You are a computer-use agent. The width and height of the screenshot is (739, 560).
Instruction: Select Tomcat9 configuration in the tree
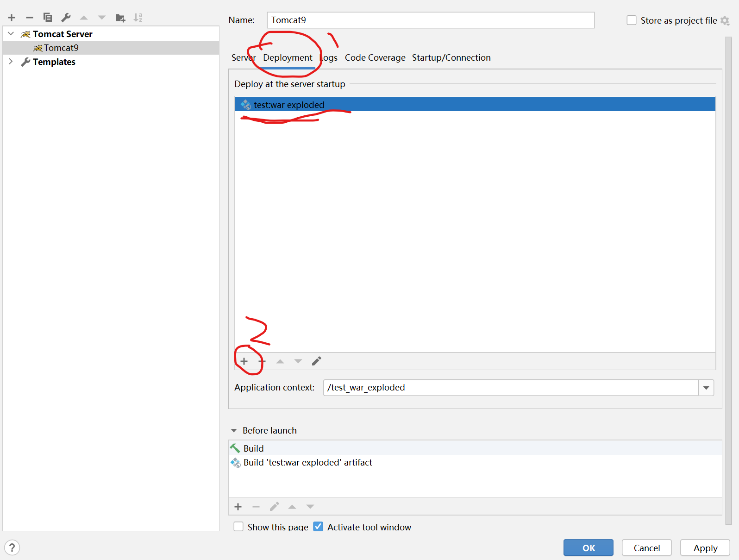point(111,48)
